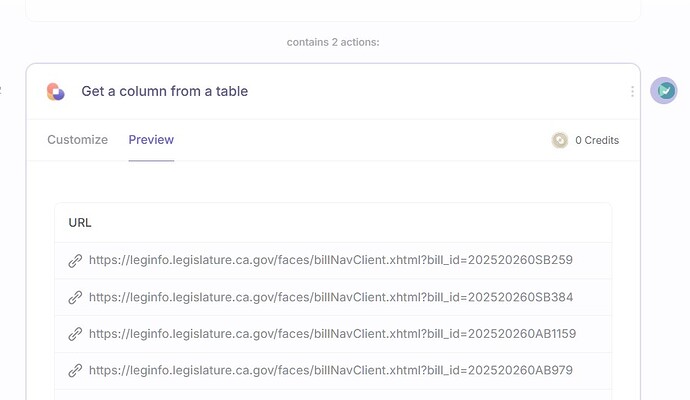Select the Preview tab
Screen dimensions: 690x400
tap(151, 139)
